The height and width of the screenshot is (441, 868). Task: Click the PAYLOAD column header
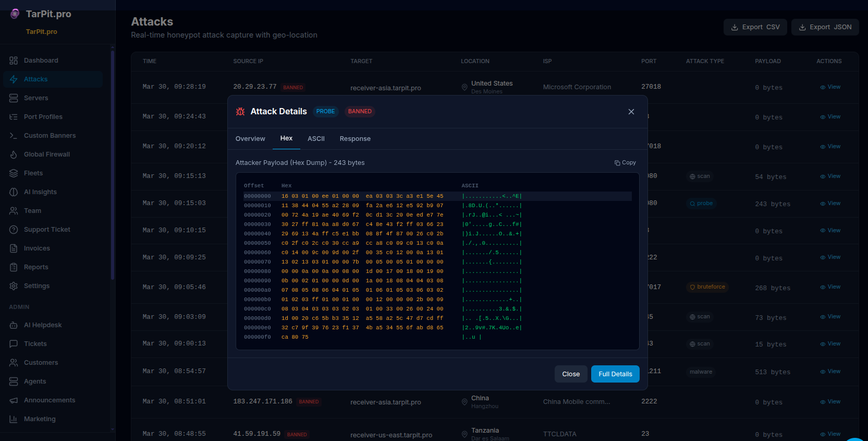click(x=768, y=62)
